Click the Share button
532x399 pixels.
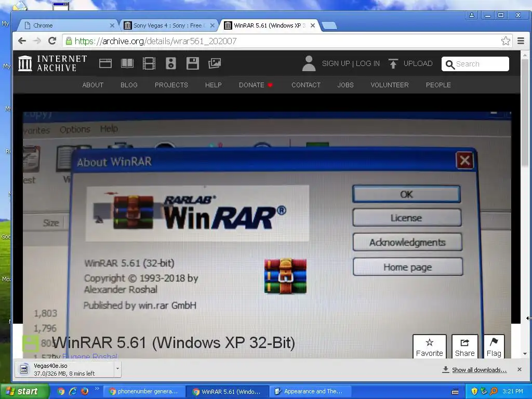[x=465, y=347]
